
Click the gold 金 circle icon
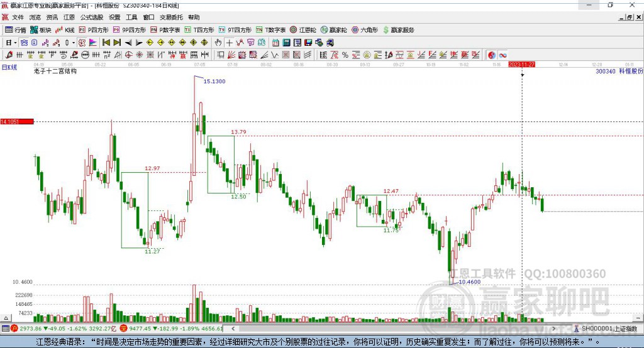point(367,55)
